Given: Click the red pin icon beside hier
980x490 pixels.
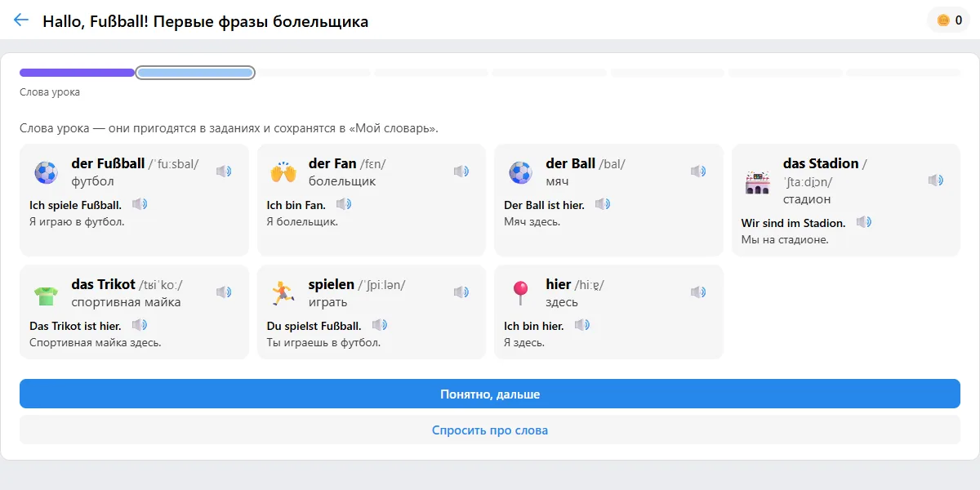Looking at the screenshot, I should (x=520, y=293).
